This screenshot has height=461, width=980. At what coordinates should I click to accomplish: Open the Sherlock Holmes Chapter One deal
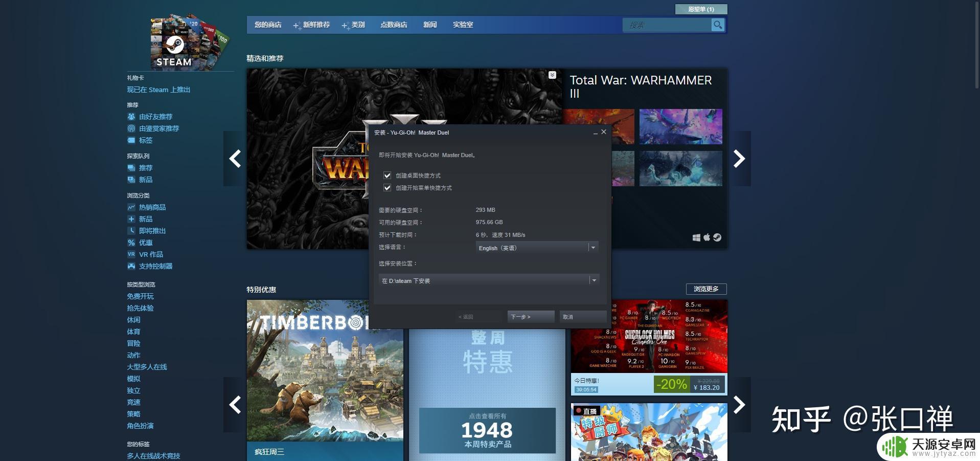coord(649,347)
